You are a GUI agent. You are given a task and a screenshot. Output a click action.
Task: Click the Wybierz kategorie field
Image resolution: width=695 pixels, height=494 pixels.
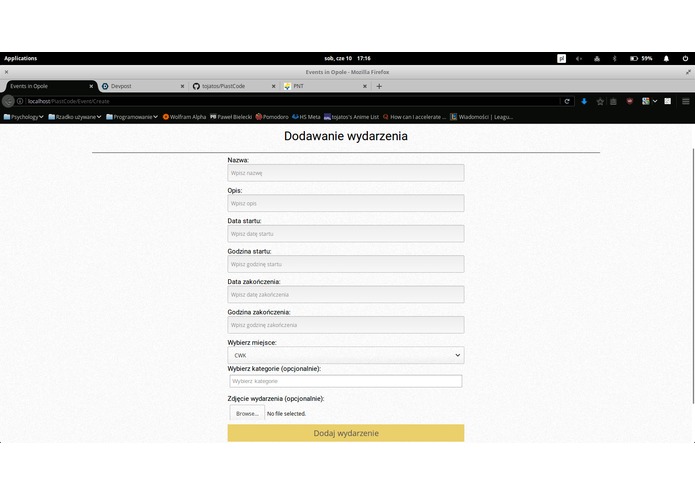(346, 381)
